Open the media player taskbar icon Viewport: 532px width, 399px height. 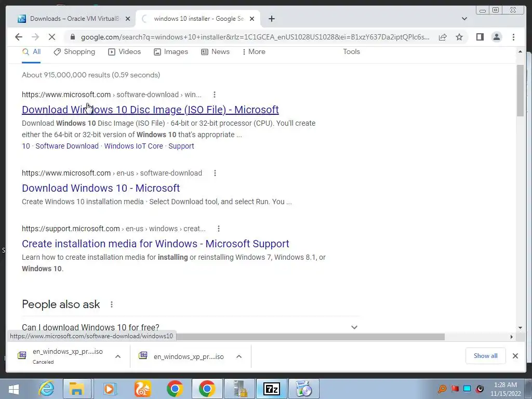click(110, 389)
